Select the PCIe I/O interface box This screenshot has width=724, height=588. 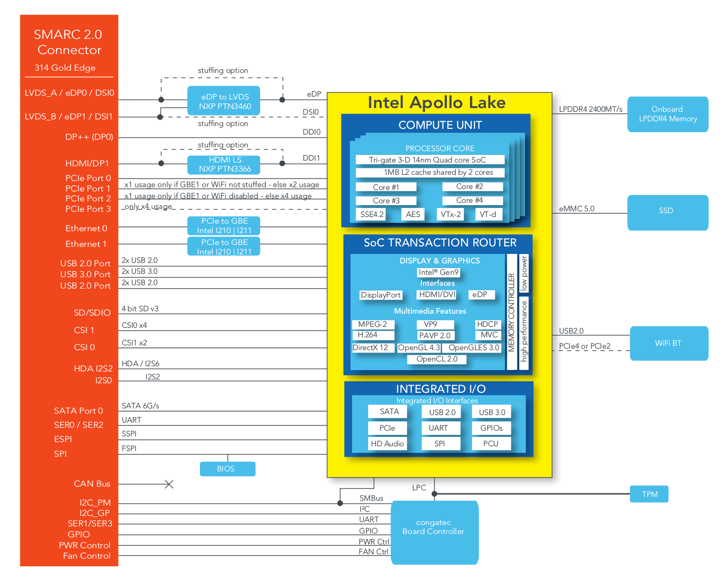[x=388, y=428]
